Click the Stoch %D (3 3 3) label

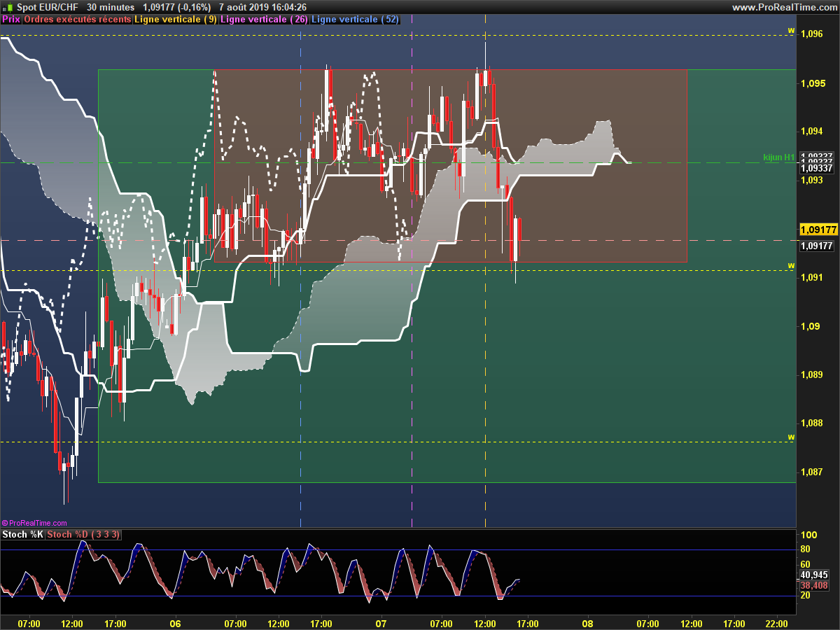click(x=84, y=535)
